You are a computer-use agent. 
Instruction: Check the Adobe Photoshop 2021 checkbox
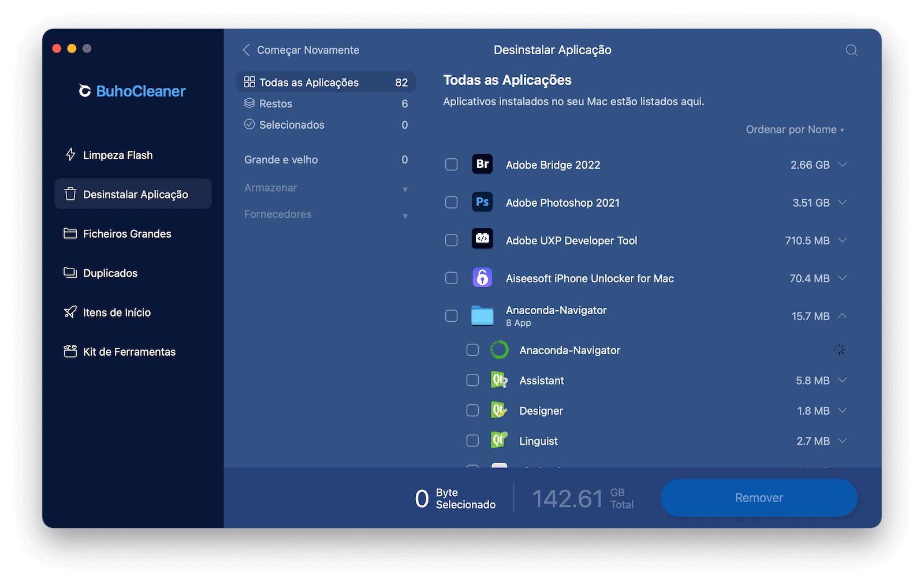click(452, 202)
